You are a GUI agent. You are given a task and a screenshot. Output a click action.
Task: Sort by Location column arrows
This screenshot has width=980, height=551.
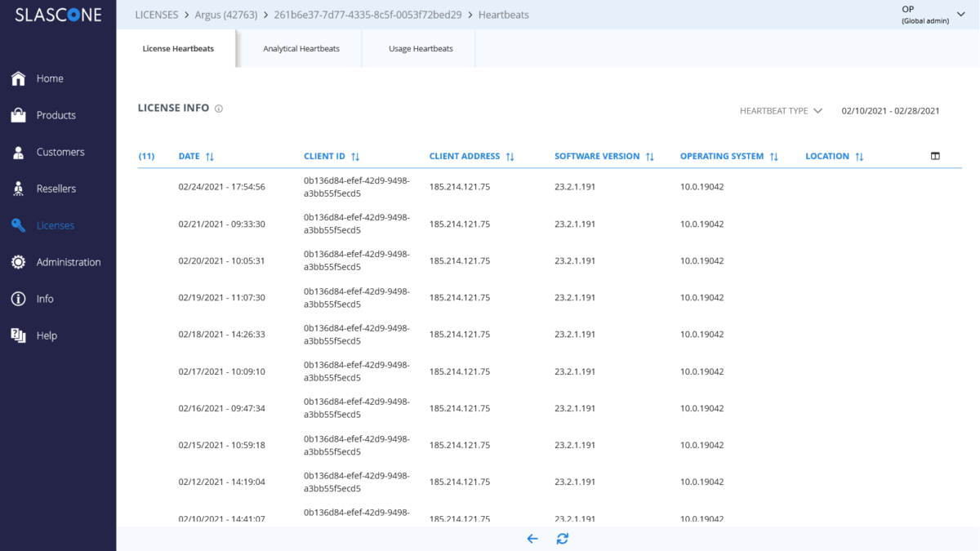click(x=859, y=157)
